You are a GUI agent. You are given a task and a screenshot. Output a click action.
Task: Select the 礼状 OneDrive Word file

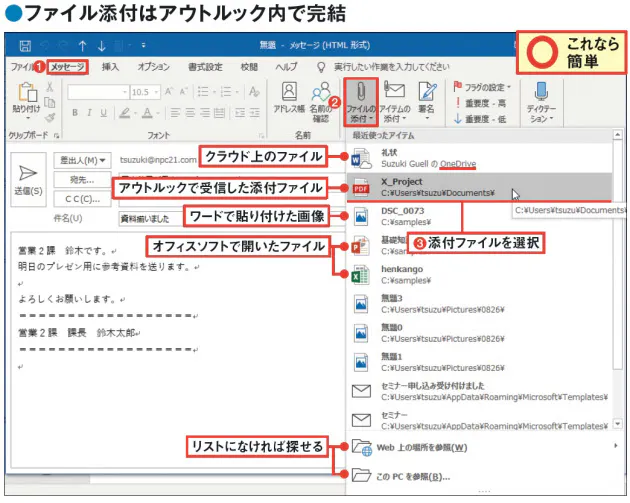tap(479, 158)
